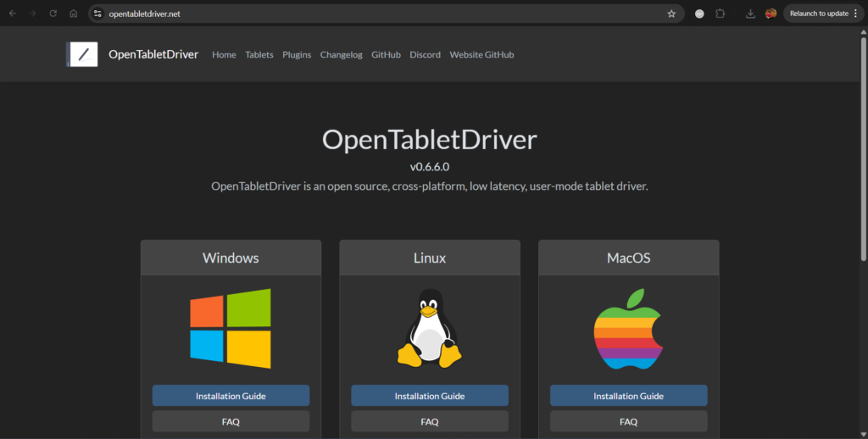View site information icon in address bar

click(x=98, y=14)
